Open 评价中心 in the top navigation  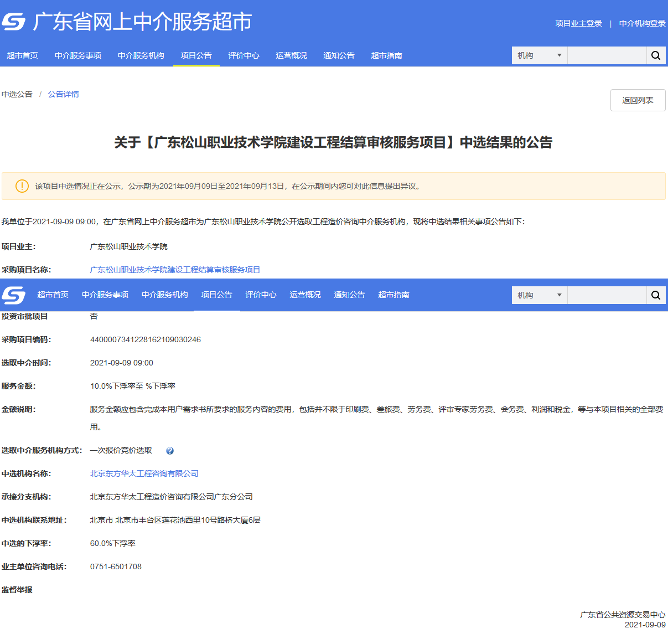pyautogui.click(x=244, y=55)
